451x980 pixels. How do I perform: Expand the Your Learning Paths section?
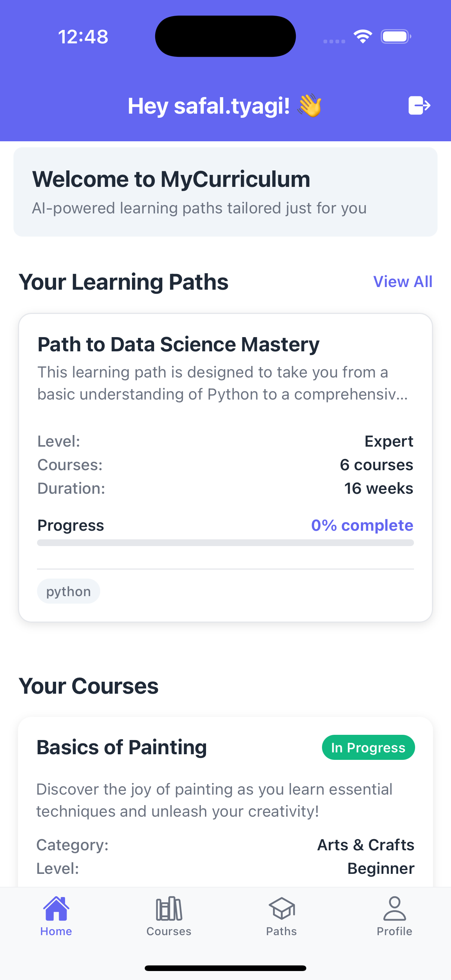[124, 281]
